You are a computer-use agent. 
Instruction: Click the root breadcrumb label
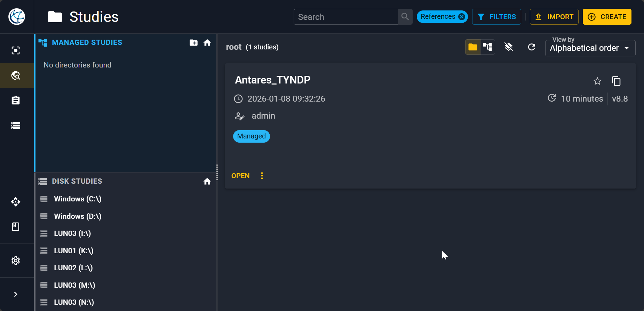click(234, 47)
